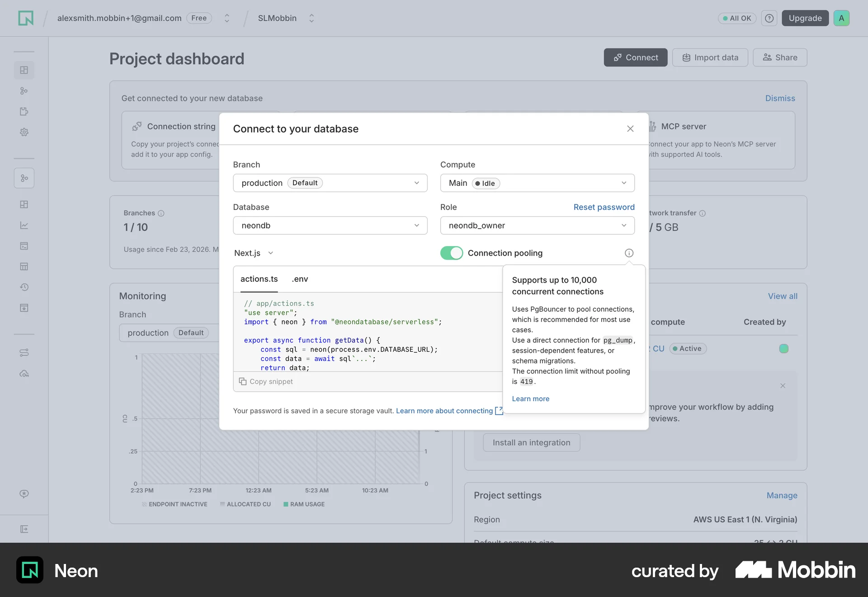This screenshot has width=868, height=597.
Task: Click the ALLOCATED CU legend entry
Action: [x=245, y=504]
